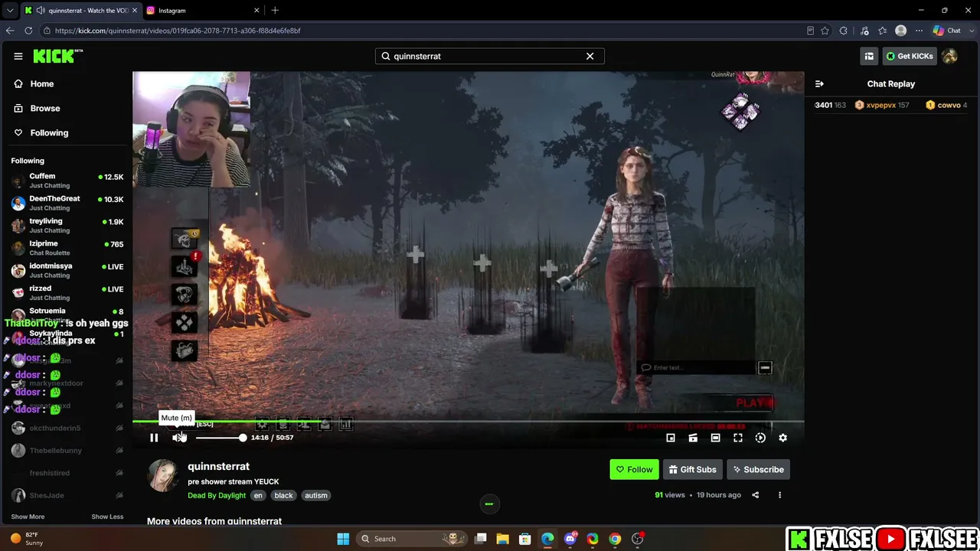Click the KICK logo
This screenshot has width=980, height=551.
pos(57,56)
